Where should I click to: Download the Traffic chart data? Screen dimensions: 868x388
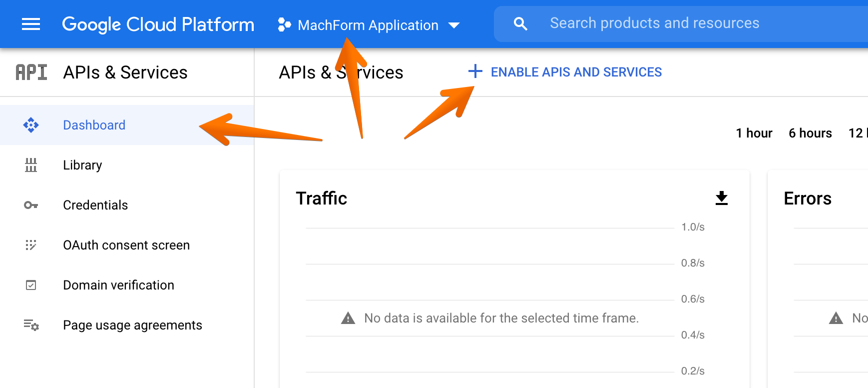722,198
